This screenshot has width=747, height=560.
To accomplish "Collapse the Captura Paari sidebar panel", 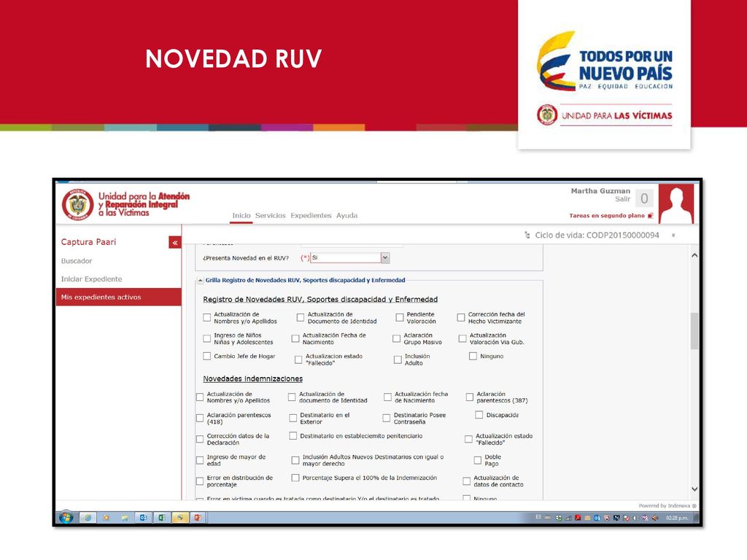I will [x=175, y=243].
